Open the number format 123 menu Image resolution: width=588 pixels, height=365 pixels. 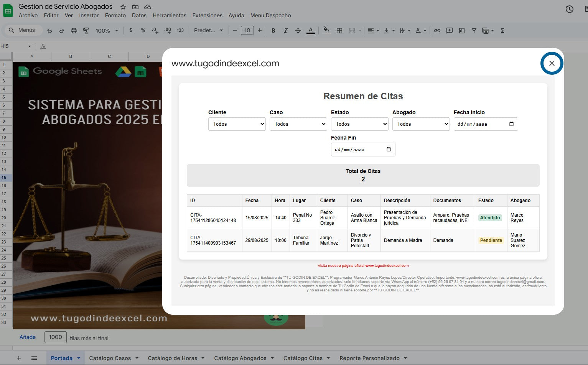click(180, 30)
